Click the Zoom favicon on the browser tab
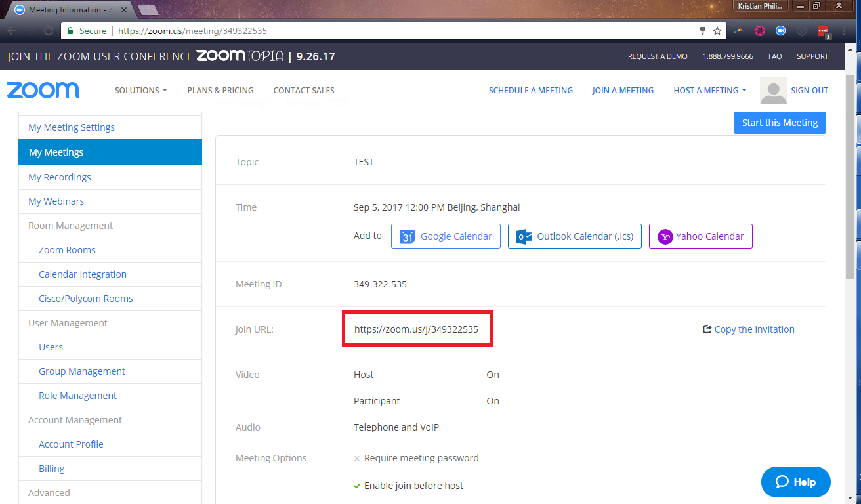The width and height of the screenshot is (861, 504). point(20,10)
